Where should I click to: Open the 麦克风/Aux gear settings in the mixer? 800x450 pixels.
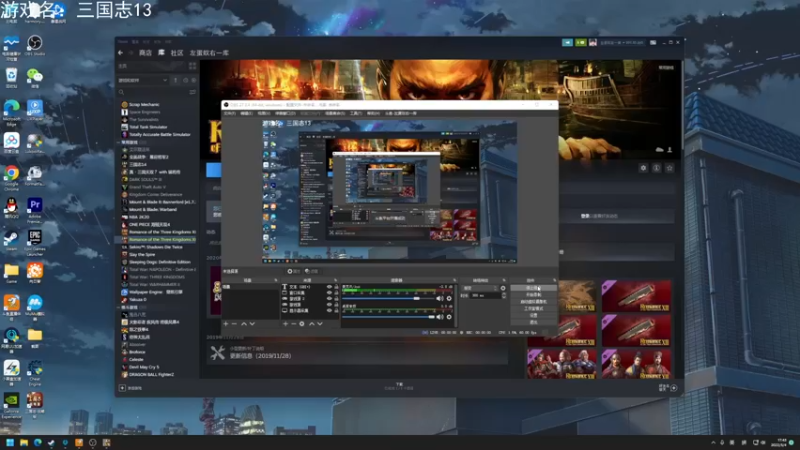pyautogui.click(x=449, y=298)
